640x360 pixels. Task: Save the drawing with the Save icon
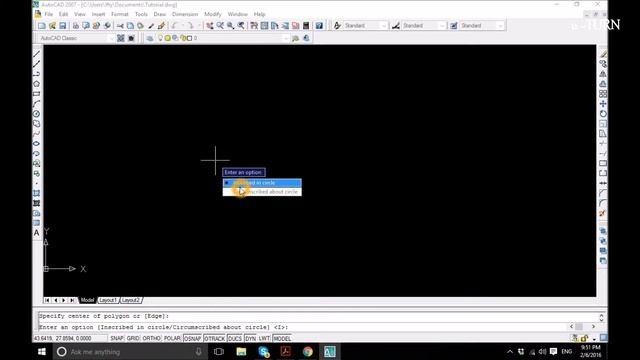tap(62, 26)
